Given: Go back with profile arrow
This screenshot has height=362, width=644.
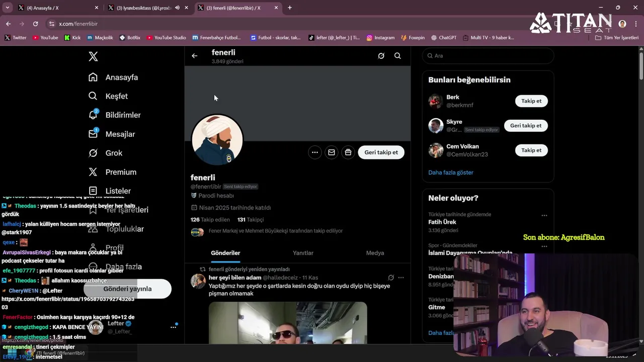Looking at the screenshot, I should 195,56.
